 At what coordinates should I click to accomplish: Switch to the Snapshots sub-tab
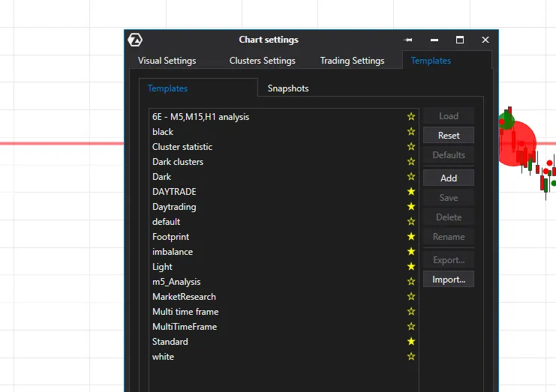click(x=288, y=88)
